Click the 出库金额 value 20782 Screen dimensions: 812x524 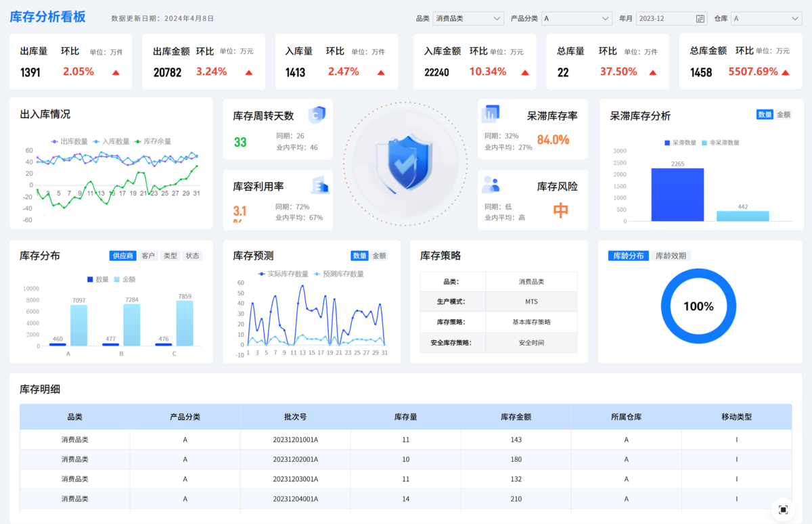pyautogui.click(x=167, y=72)
